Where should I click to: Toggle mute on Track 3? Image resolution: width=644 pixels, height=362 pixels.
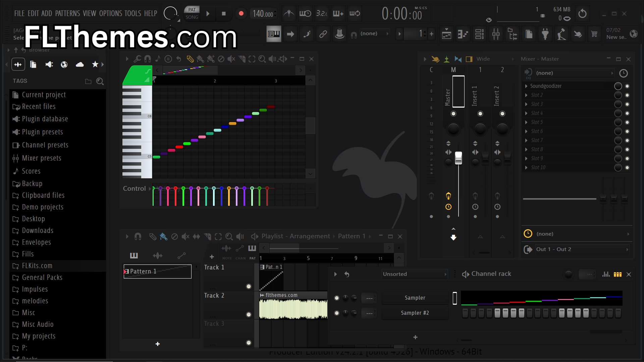(249, 343)
